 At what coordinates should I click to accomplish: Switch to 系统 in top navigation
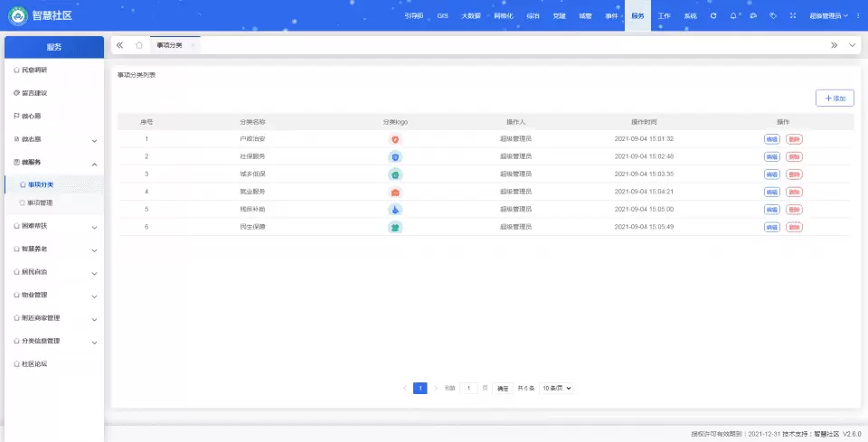690,16
